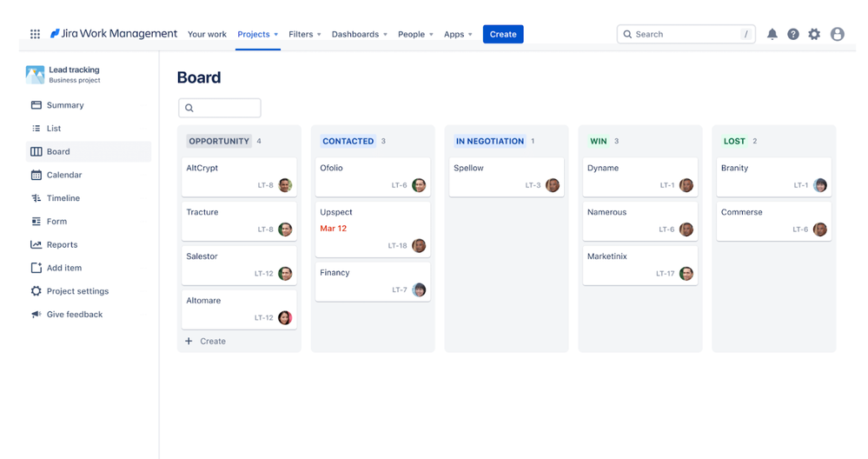Click the List sidebar icon
Image resolution: width=868 pixels, height=459 pixels.
tap(36, 129)
